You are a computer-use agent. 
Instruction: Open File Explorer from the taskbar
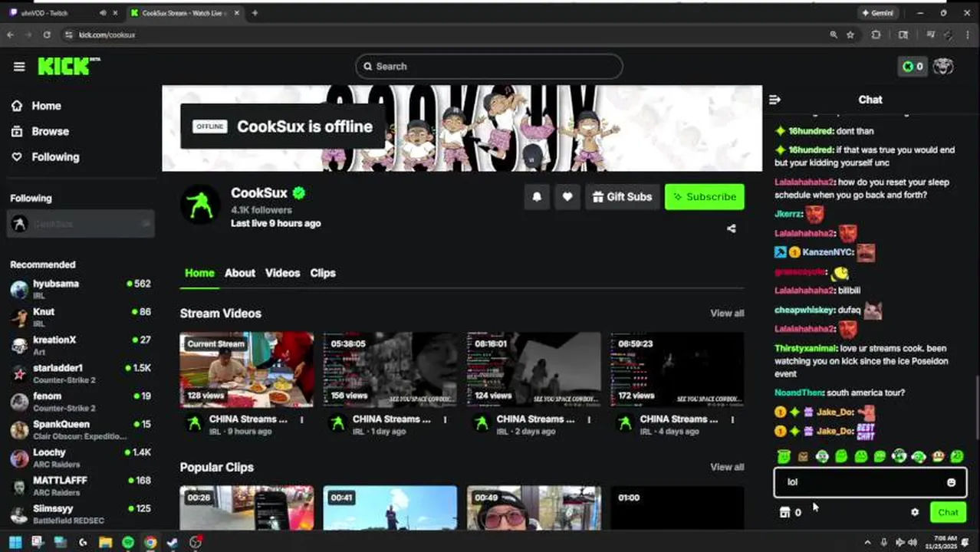pos(106,543)
